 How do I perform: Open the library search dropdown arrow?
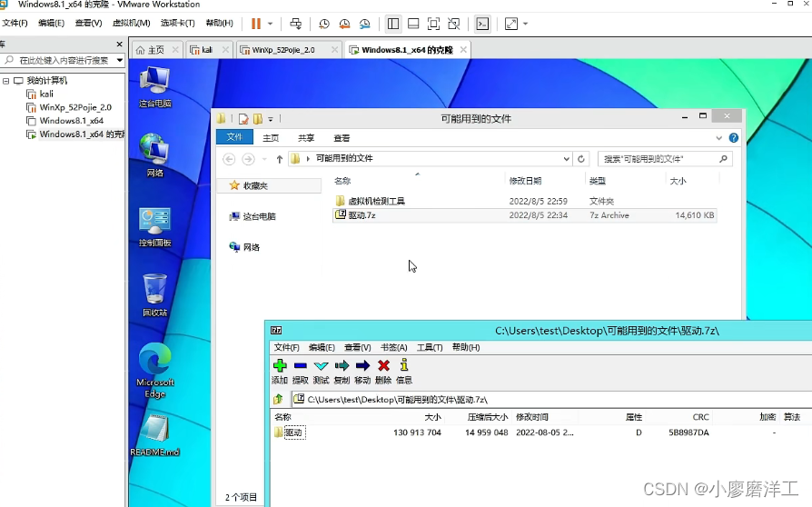point(120,61)
